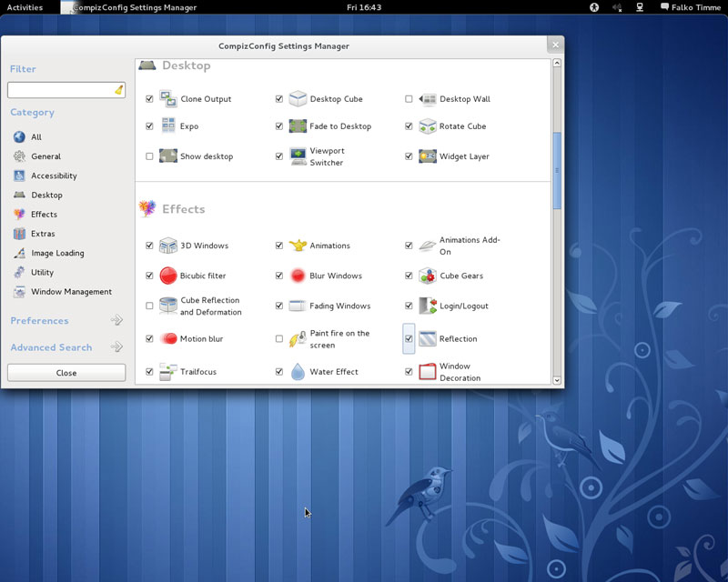This screenshot has height=582, width=728.
Task: Click the Close button in sidebar
Action: pos(66,373)
